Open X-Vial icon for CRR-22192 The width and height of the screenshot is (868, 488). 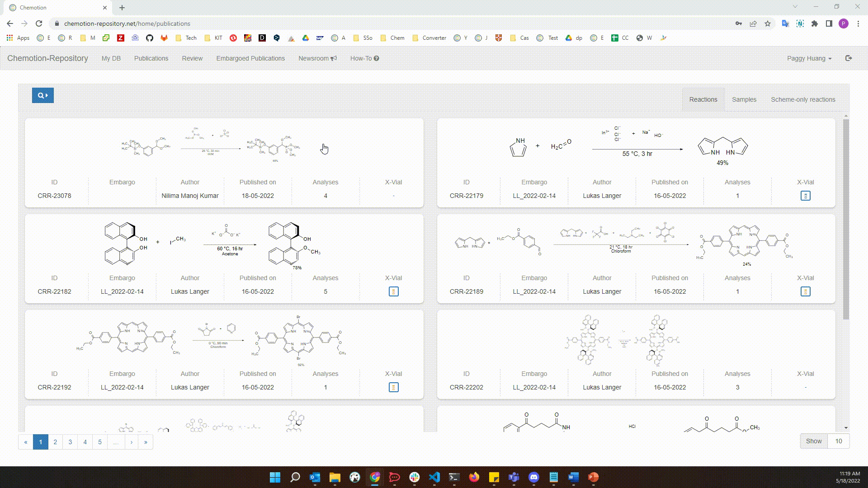tap(393, 387)
